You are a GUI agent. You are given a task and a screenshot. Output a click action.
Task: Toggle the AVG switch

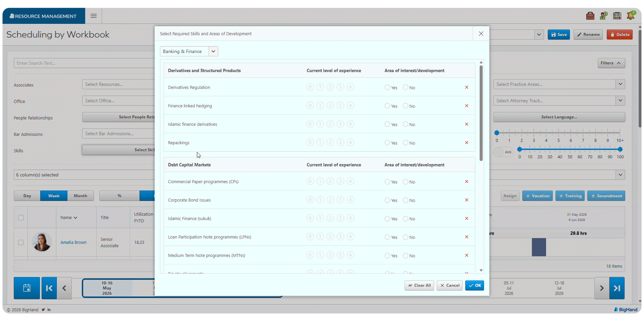[503, 152]
